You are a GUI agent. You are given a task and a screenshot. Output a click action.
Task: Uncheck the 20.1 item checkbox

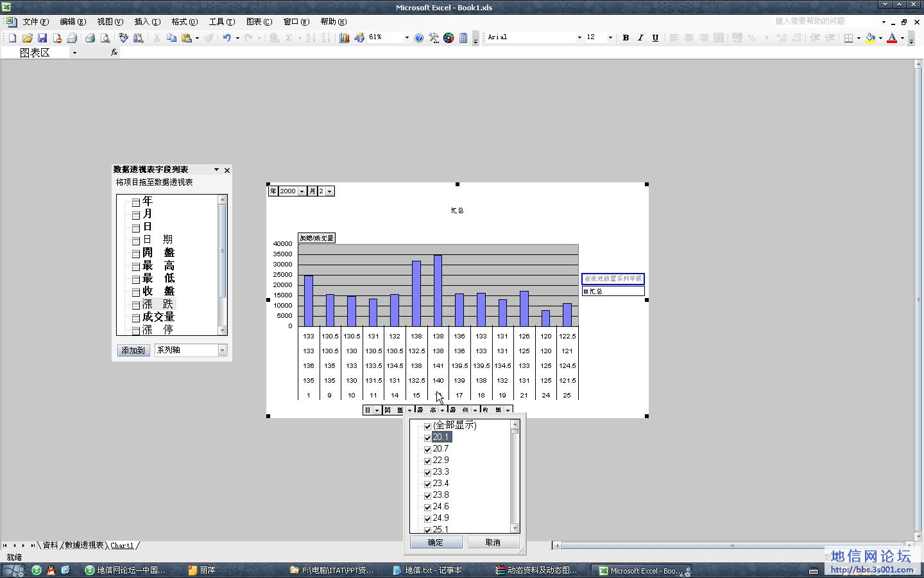tap(427, 438)
